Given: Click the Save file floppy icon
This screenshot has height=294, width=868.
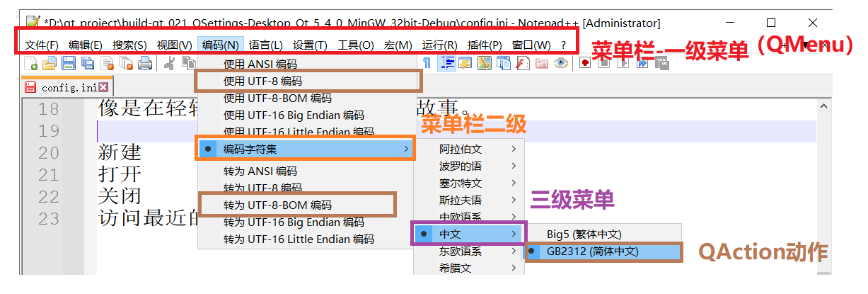Looking at the screenshot, I should tap(69, 63).
